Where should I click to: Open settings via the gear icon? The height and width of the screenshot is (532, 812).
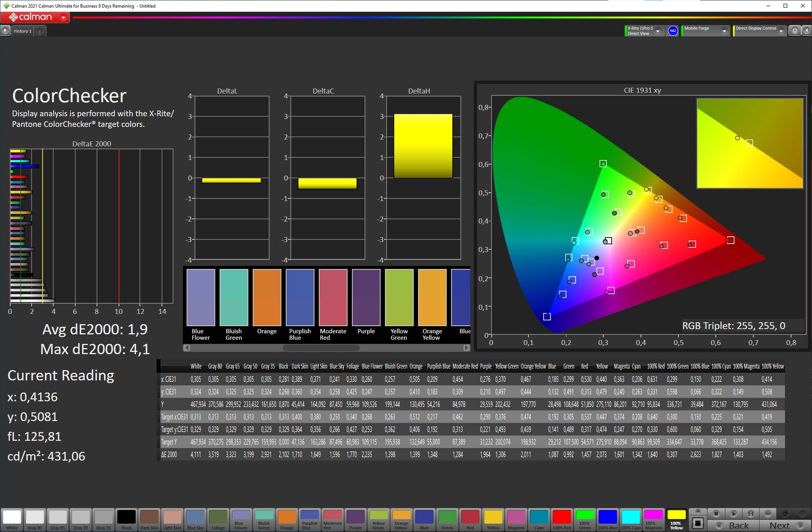pyautogui.click(x=795, y=31)
